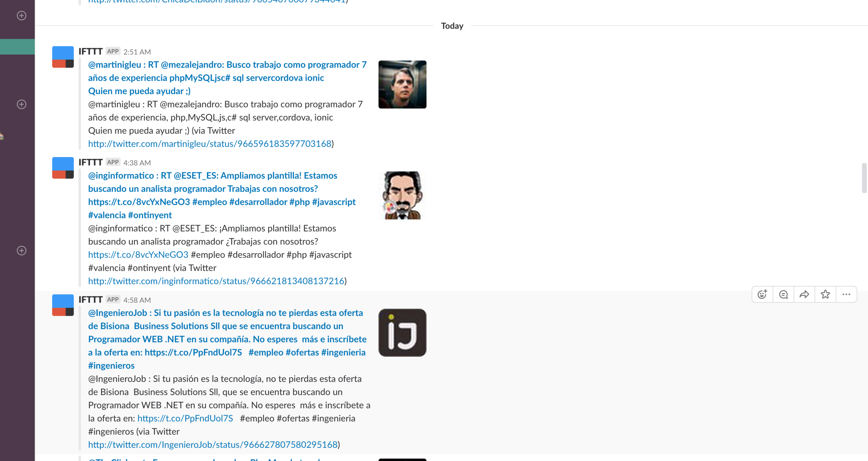The height and width of the screenshot is (461, 868).
Task: Add emoji reaction to hovered message
Action: (x=762, y=294)
